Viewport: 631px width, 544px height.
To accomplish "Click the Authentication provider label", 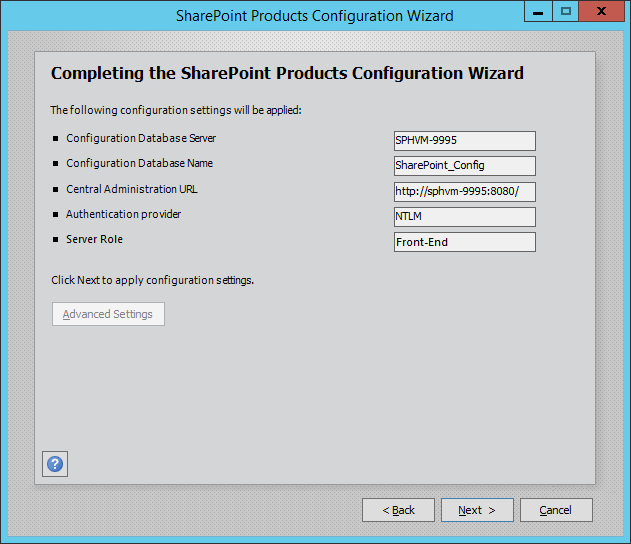I will click(x=123, y=214).
